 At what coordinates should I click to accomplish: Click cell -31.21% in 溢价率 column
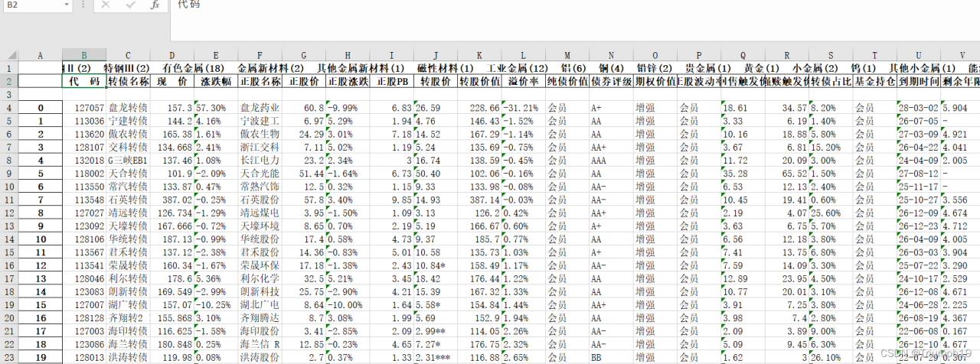[x=524, y=108]
